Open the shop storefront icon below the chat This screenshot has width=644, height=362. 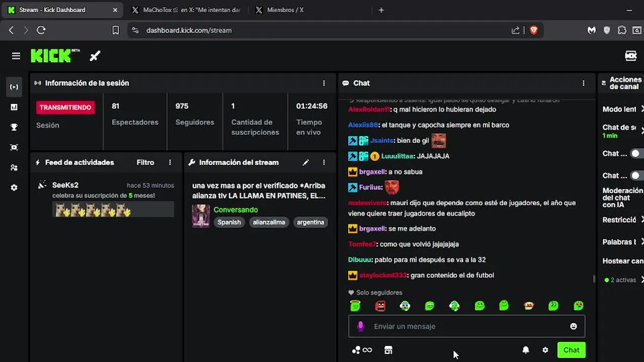[388, 350]
